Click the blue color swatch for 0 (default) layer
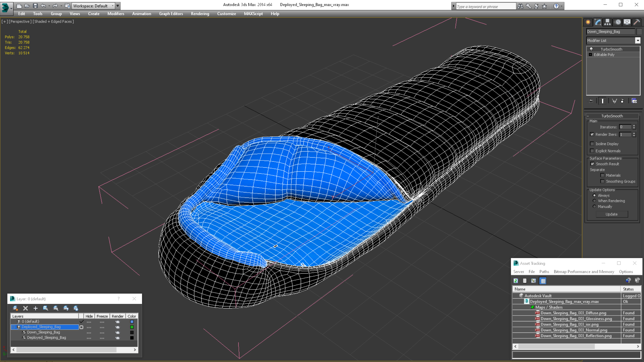The height and width of the screenshot is (362, 644). tap(132, 322)
